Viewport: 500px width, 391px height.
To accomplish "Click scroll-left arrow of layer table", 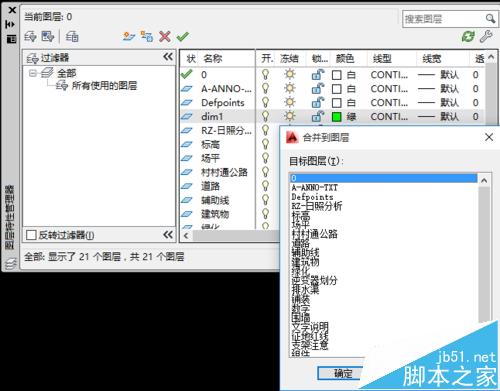I will pos(186,236).
